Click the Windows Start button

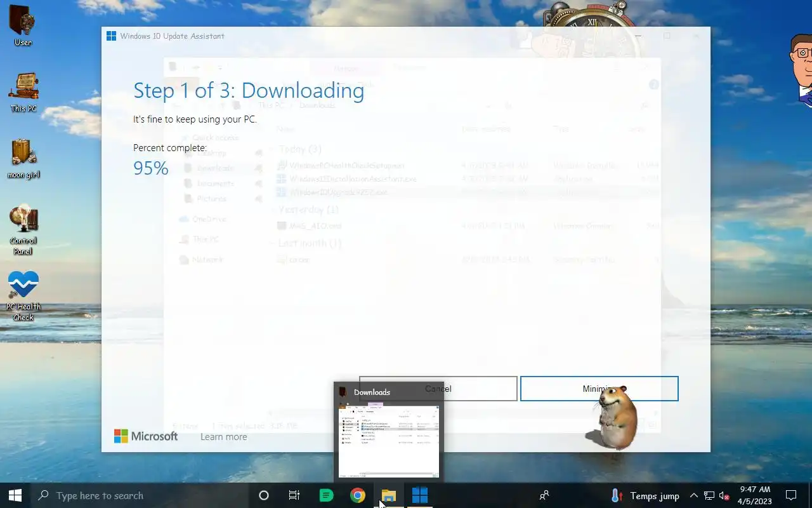tap(15, 495)
